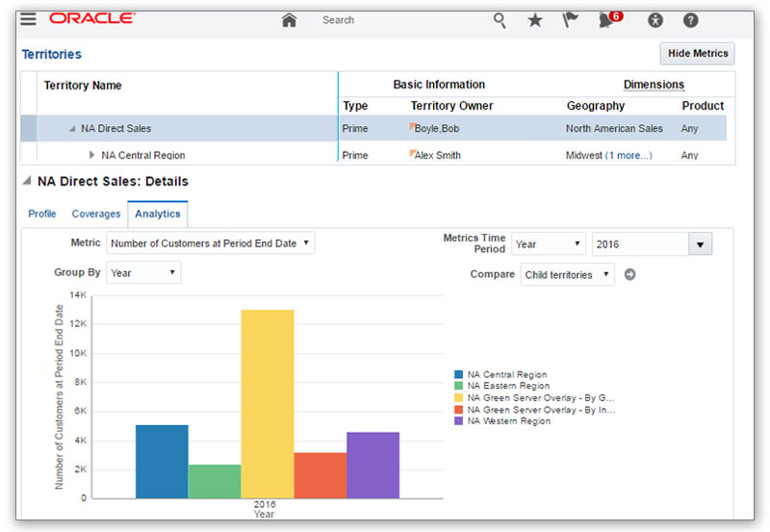Open Favorites star icon

535,20
